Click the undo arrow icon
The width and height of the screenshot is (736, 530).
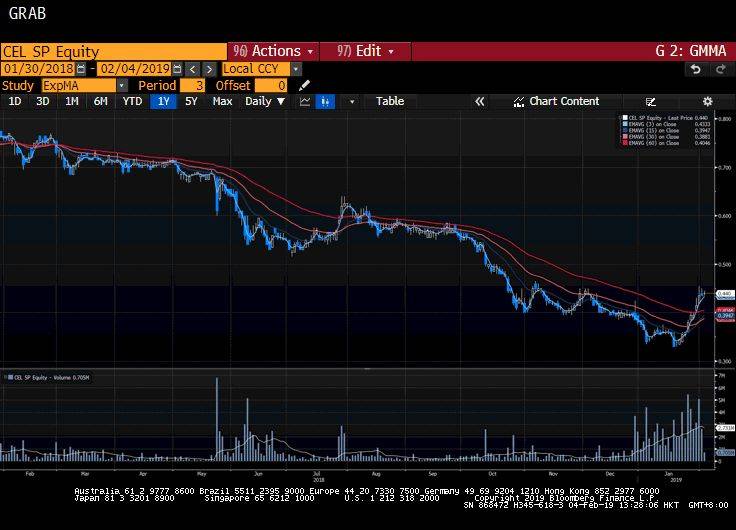pyautogui.click(x=696, y=69)
